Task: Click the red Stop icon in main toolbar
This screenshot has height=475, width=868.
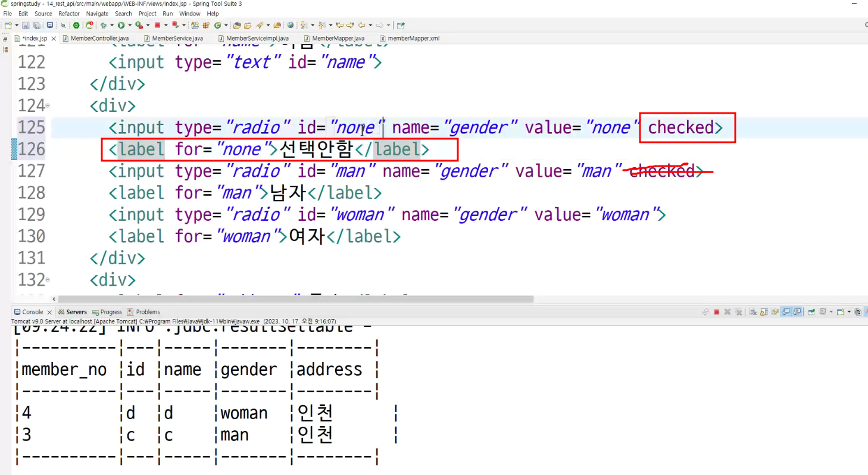Action: pyautogui.click(x=157, y=25)
